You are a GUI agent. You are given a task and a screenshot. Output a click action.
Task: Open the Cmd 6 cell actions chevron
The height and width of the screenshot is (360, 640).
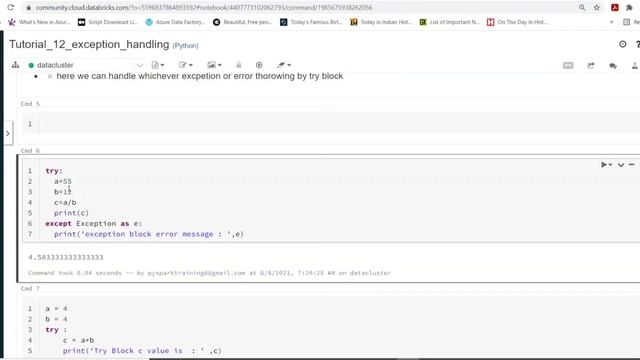click(621, 165)
